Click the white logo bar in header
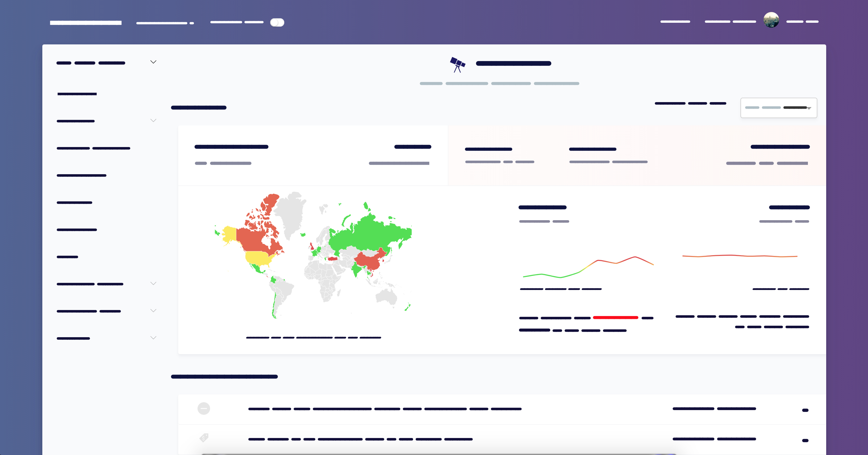 pos(86,23)
